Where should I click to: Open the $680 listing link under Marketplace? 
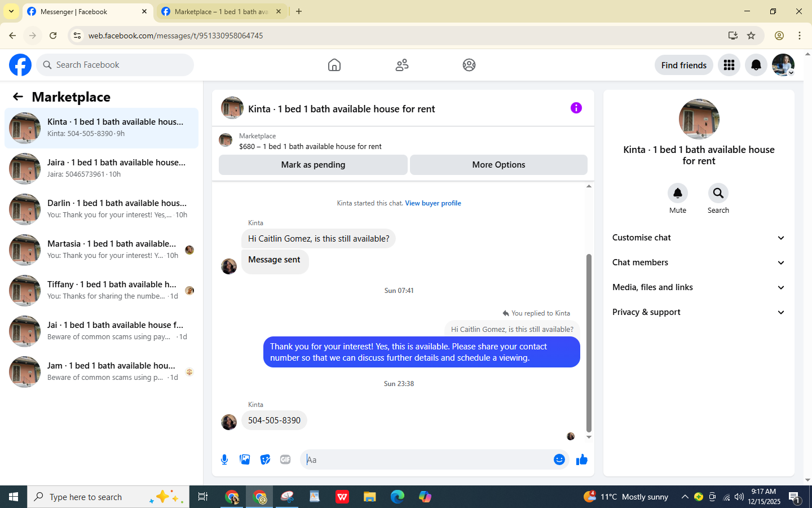coord(310,146)
